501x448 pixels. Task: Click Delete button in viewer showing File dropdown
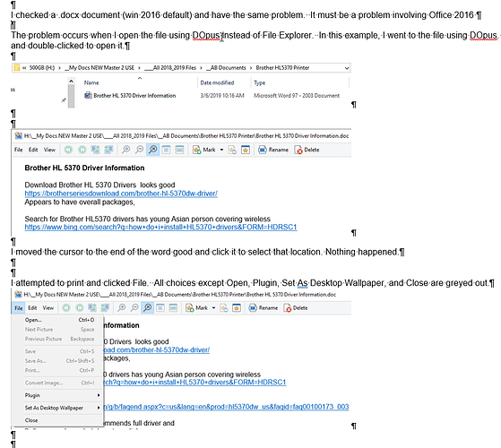pos(296,308)
